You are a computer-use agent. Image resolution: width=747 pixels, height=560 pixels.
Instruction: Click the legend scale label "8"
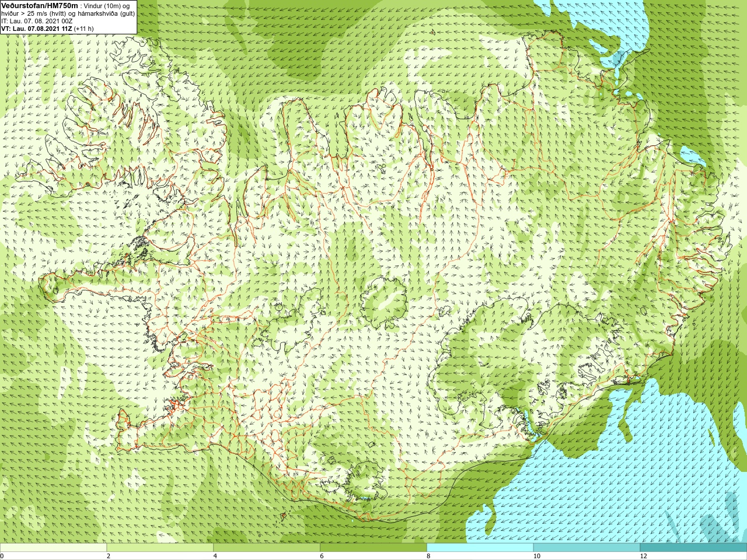pos(429,556)
